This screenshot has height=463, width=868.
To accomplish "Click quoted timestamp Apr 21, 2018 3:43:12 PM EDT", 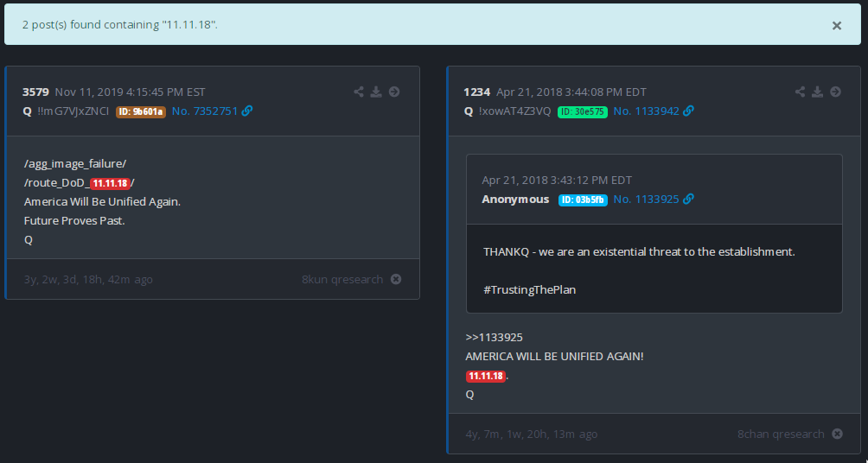I will (557, 181).
